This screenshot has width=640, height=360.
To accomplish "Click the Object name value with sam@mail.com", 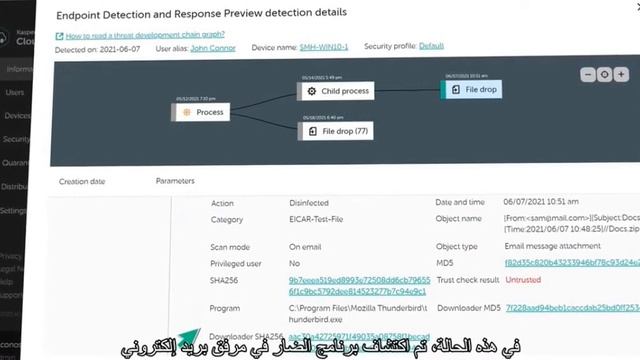I will (572, 223).
